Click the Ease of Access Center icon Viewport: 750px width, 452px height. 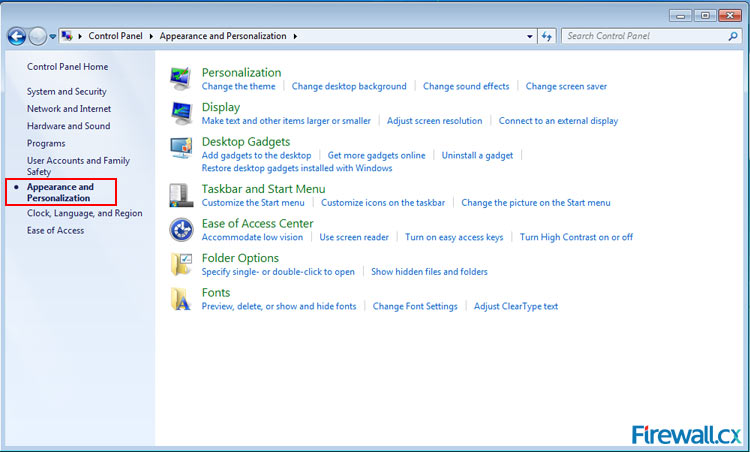click(x=181, y=230)
